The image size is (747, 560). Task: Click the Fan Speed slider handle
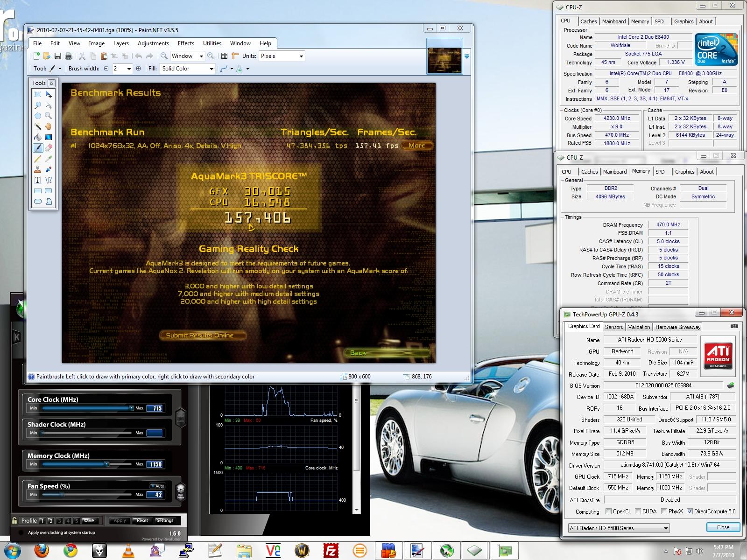click(x=63, y=494)
